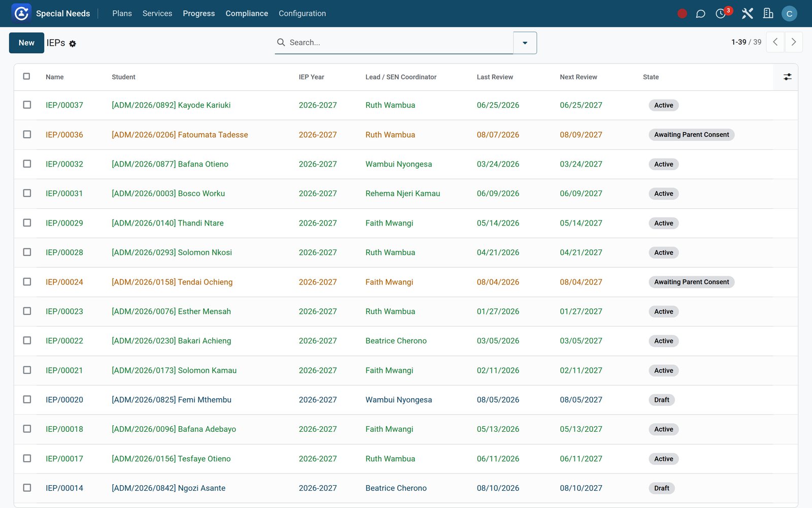Click the gear icon next to IEPs

click(73, 44)
